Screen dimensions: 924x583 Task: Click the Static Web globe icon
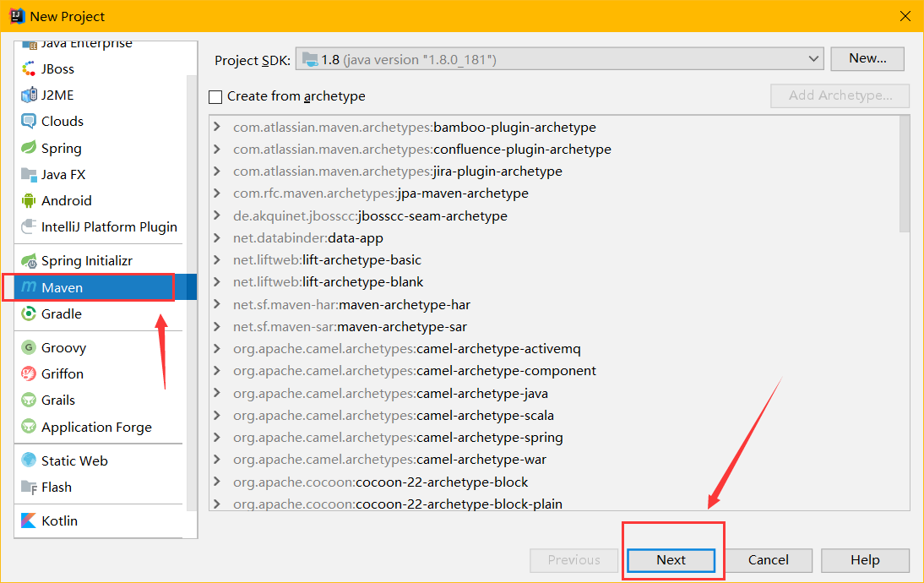tap(28, 460)
